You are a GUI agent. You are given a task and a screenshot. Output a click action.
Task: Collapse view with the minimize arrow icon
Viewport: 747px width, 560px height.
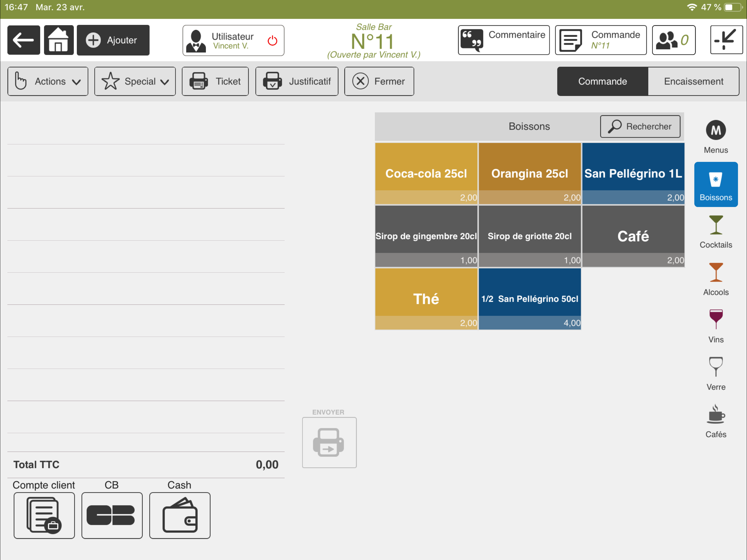(726, 40)
